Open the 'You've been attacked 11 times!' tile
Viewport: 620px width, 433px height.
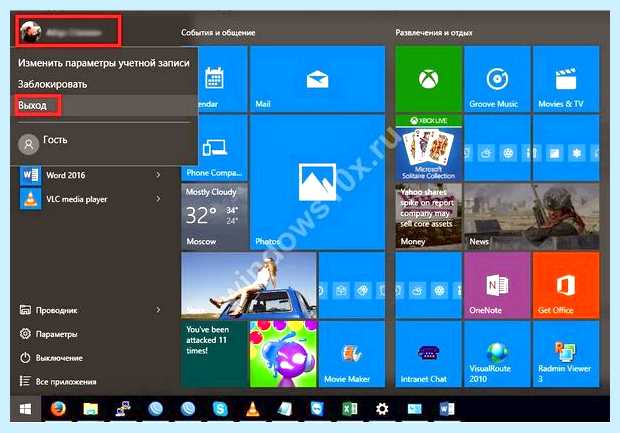(214, 354)
